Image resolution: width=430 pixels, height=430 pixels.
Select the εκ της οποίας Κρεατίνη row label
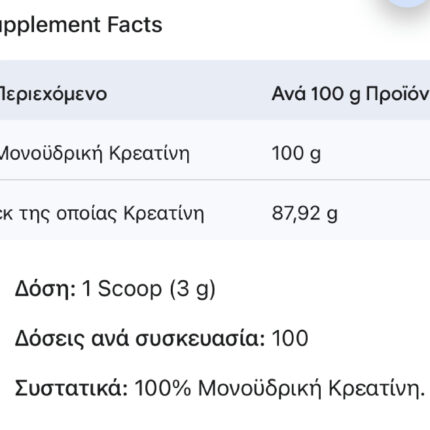pyautogui.click(x=102, y=213)
